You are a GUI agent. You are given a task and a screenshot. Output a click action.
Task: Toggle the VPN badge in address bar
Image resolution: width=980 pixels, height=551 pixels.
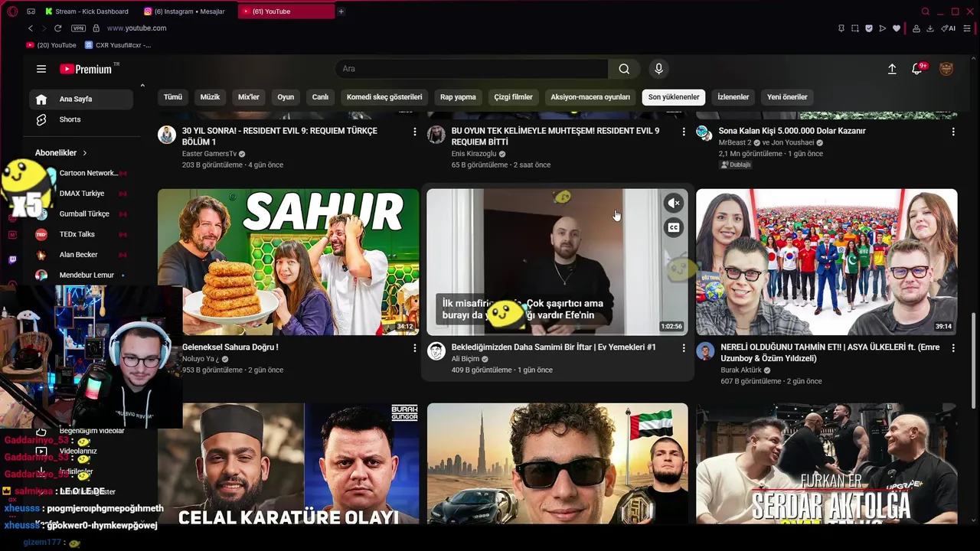click(78, 28)
